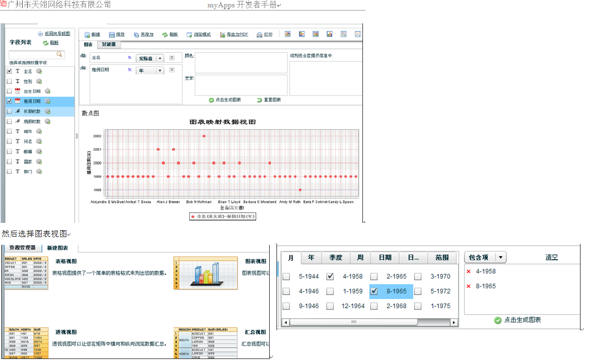591x364 pixels.
Task: Click the gear icon next to 出生日期
Action: (x=48, y=91)
